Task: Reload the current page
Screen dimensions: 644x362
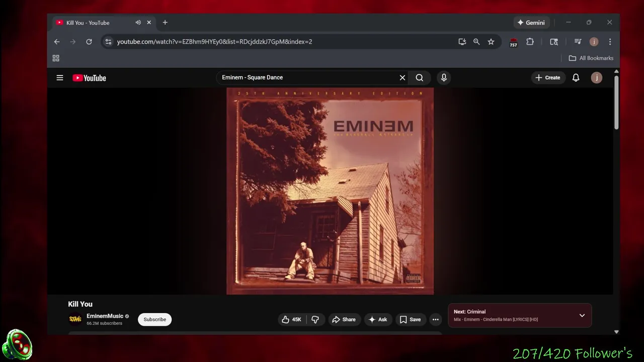Action: point(89,42)
